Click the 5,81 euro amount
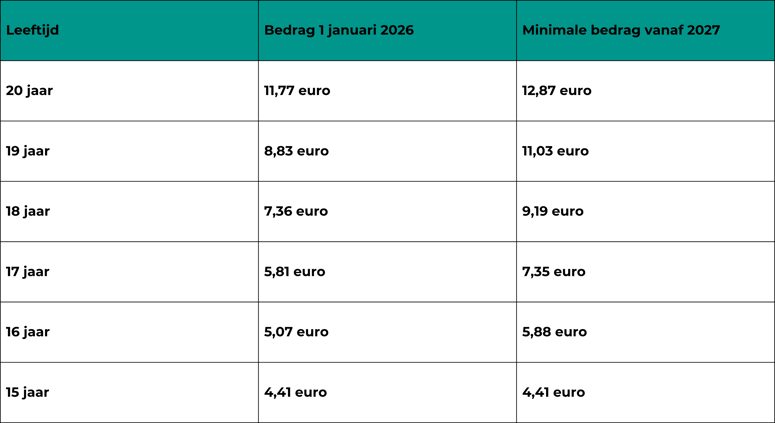 point(295,272)
